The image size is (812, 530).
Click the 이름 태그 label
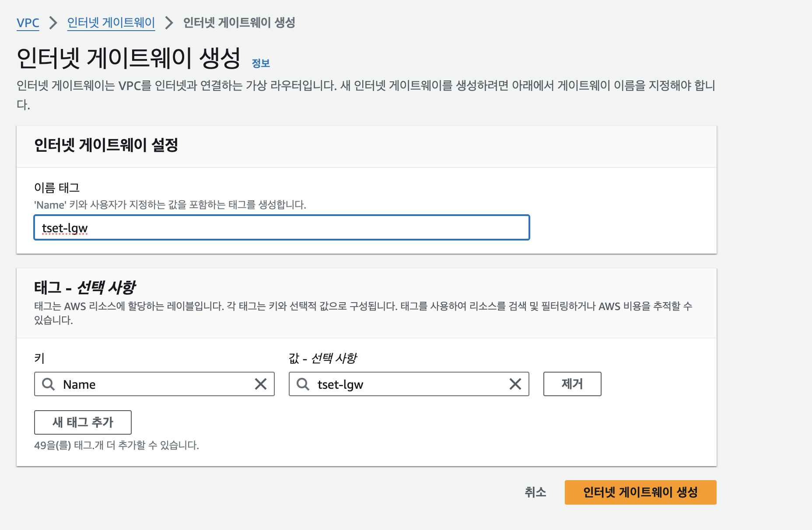click(x=57, y=188)
